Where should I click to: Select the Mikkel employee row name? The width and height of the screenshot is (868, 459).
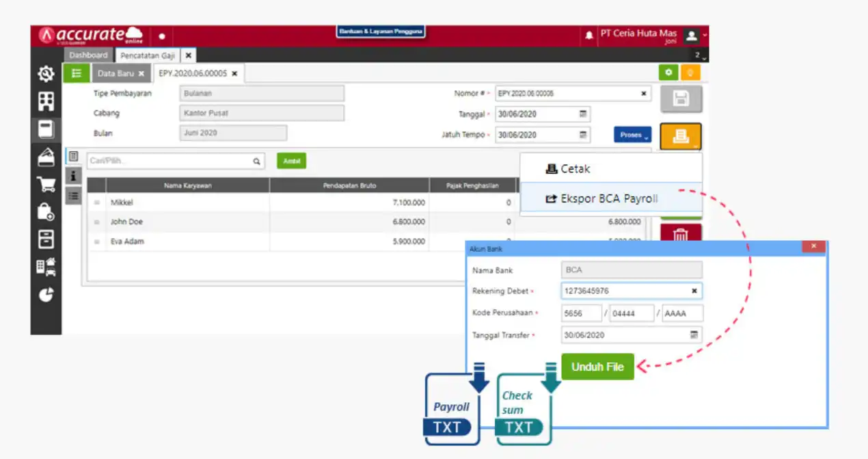(122, 202)
